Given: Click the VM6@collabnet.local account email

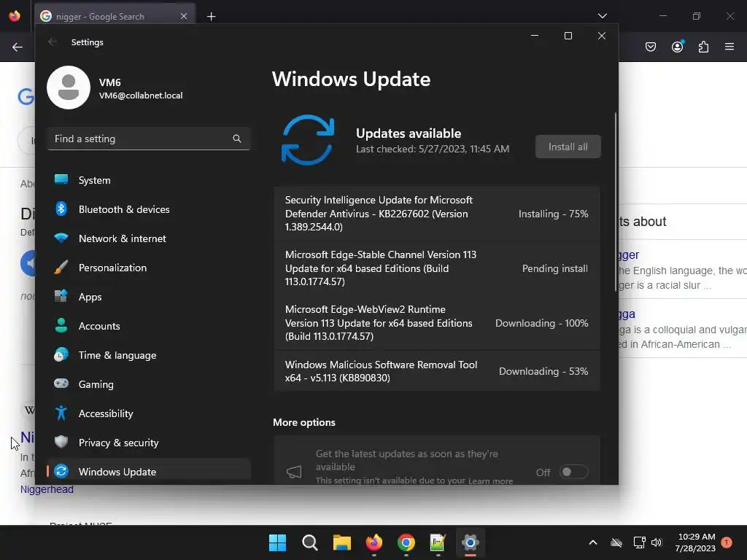Looking at the screenshot, I should click(x=141, y=96).
